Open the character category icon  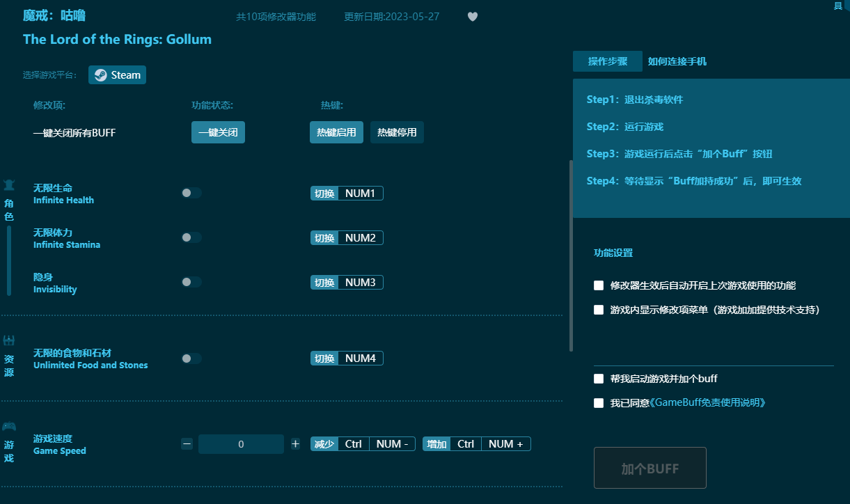pos(9,185)
